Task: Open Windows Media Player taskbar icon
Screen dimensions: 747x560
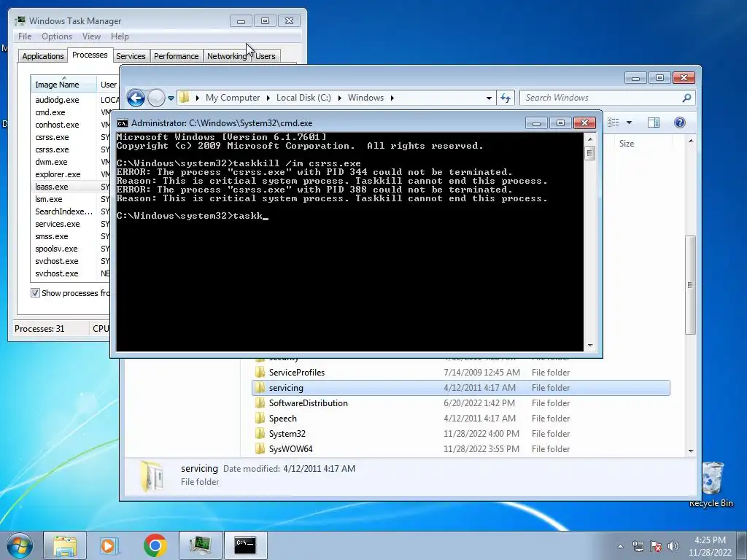Action: coord(109,545)
